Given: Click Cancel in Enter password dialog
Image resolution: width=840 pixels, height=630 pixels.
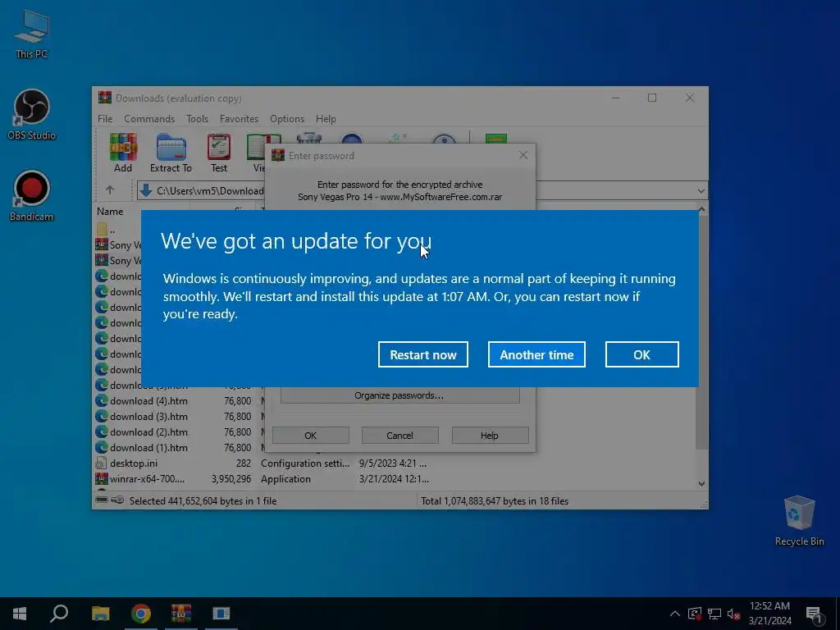Looking at the screenshot, I should pos(399,436).
